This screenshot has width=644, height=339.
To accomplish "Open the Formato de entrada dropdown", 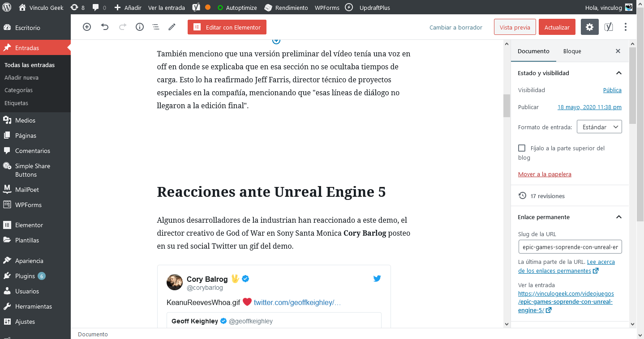I will coord(599,127).
